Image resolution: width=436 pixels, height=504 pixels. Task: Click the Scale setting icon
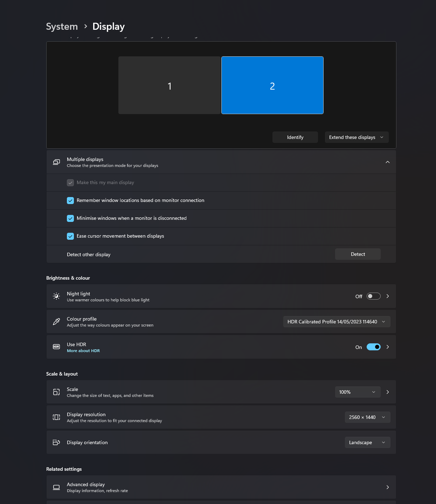(x=56, y=392)
